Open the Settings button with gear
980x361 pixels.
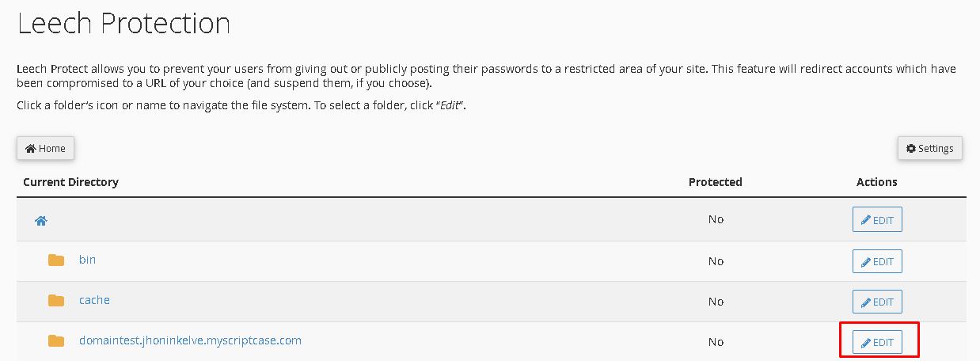(x=929, y=148)
